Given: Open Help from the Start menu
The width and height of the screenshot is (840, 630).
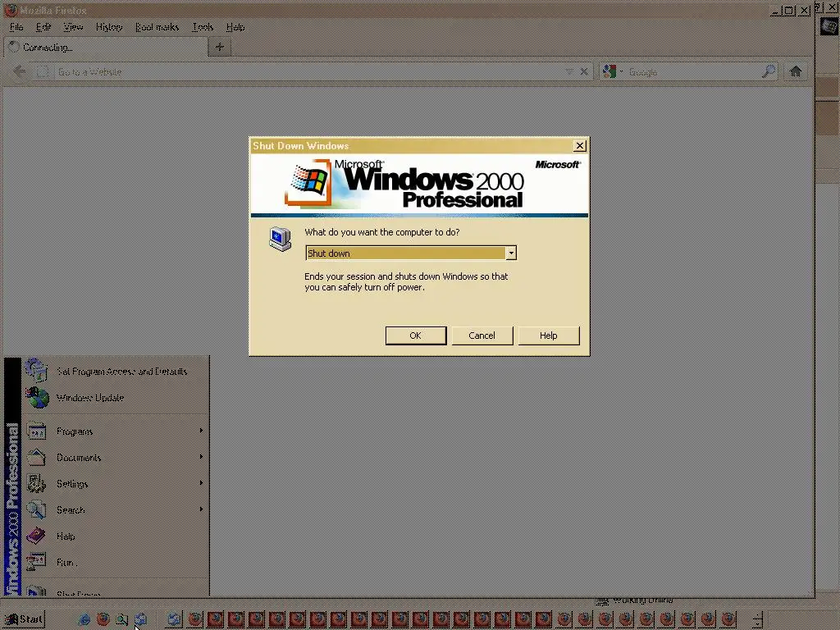Looking at the screenshot, I should [115, 536].
